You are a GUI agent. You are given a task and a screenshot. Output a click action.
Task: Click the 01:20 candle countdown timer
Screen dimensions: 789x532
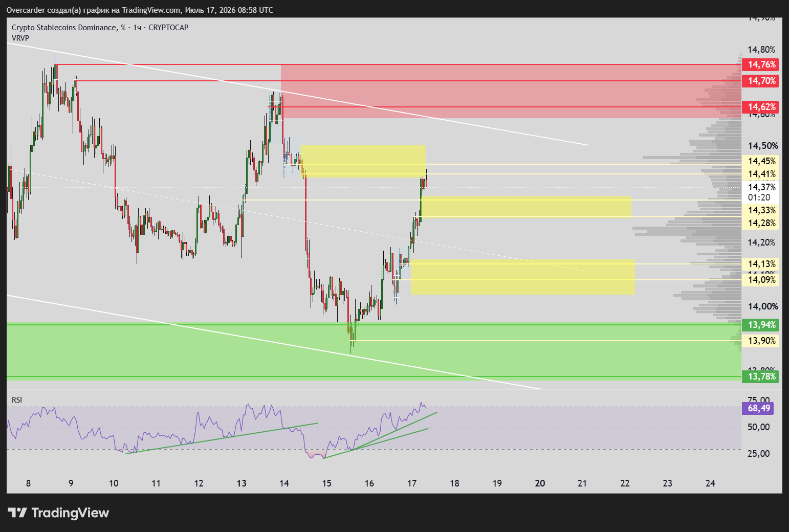[x=759, y=197]
